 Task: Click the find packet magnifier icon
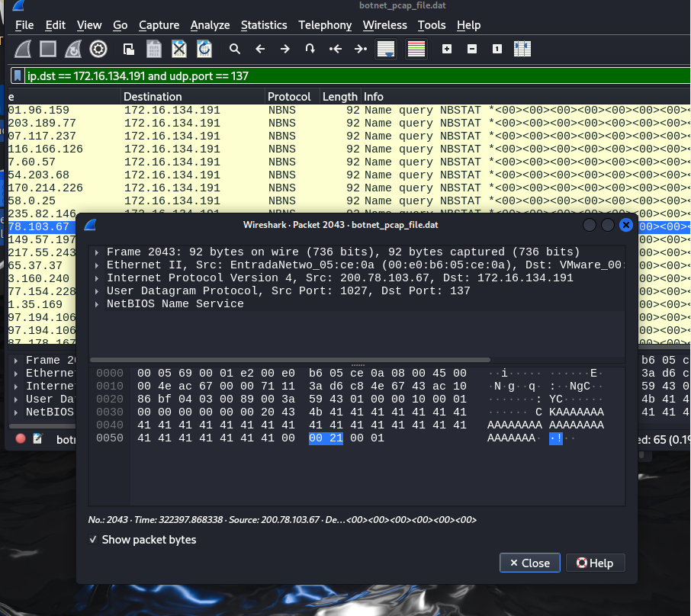(x=235, y=50)
